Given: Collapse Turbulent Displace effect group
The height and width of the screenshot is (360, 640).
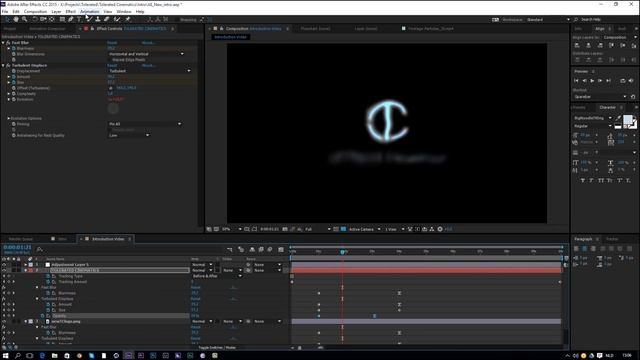Looking at the screenshot, I should click(3, 65).
